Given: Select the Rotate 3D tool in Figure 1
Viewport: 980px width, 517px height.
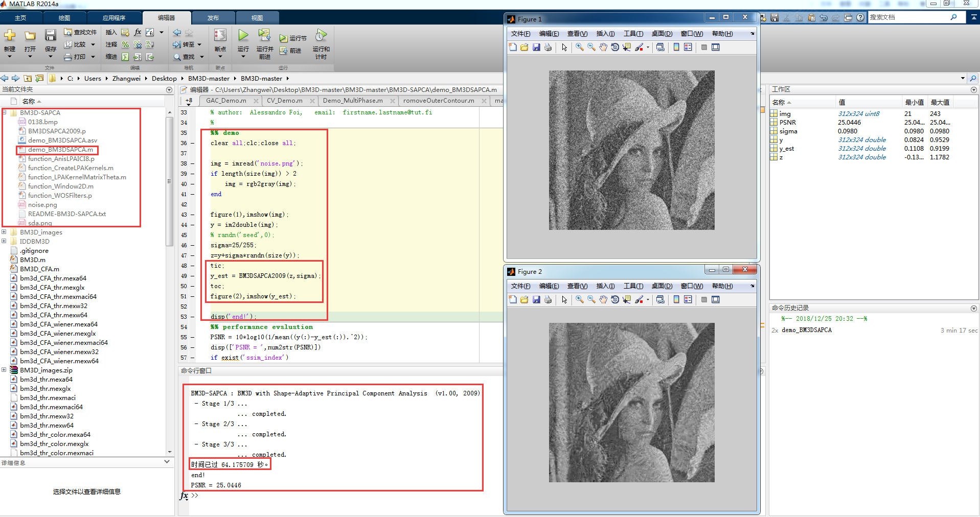Looking at the screenshot, I should click(615, 47).
